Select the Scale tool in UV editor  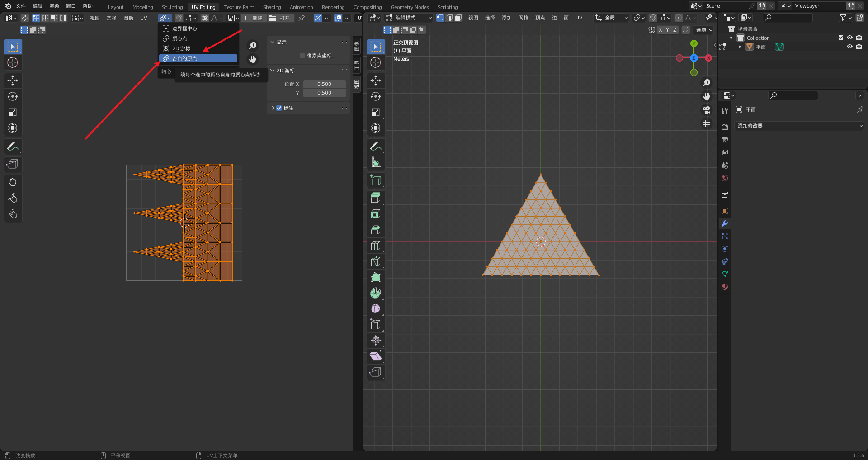[x=13, y=112]
